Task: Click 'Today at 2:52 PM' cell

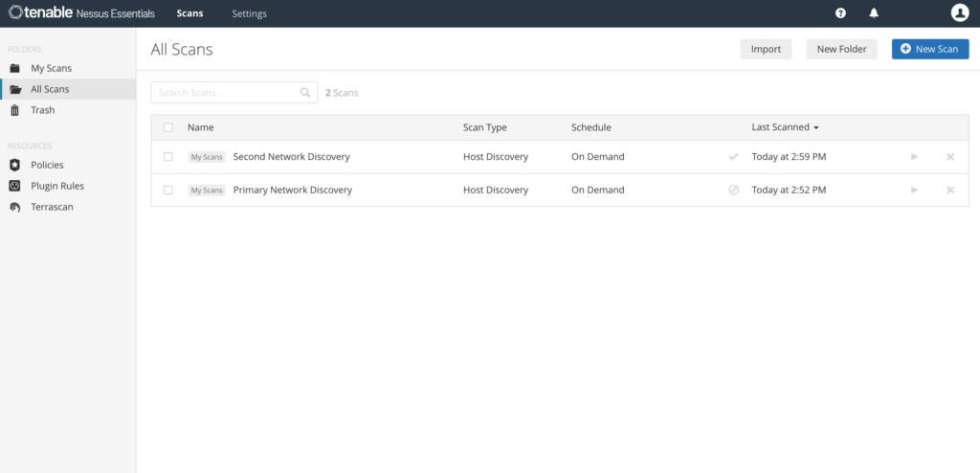Action: pos(789,191)
